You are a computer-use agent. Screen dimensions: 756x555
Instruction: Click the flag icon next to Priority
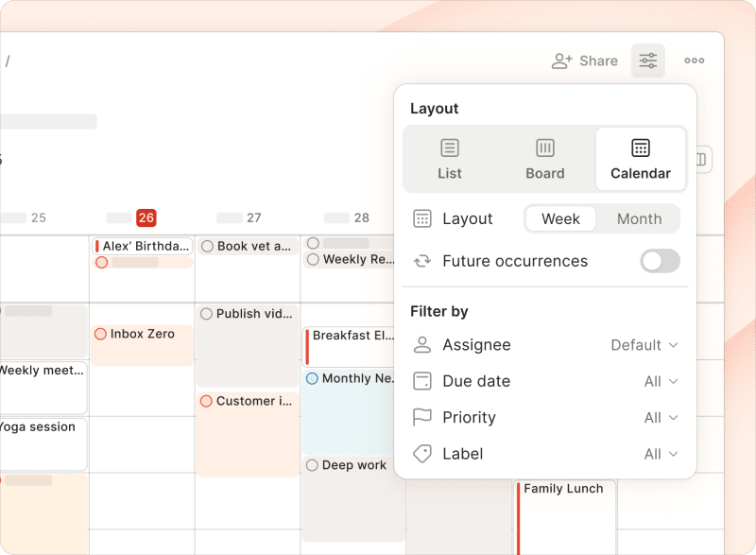tap(421, 417)
